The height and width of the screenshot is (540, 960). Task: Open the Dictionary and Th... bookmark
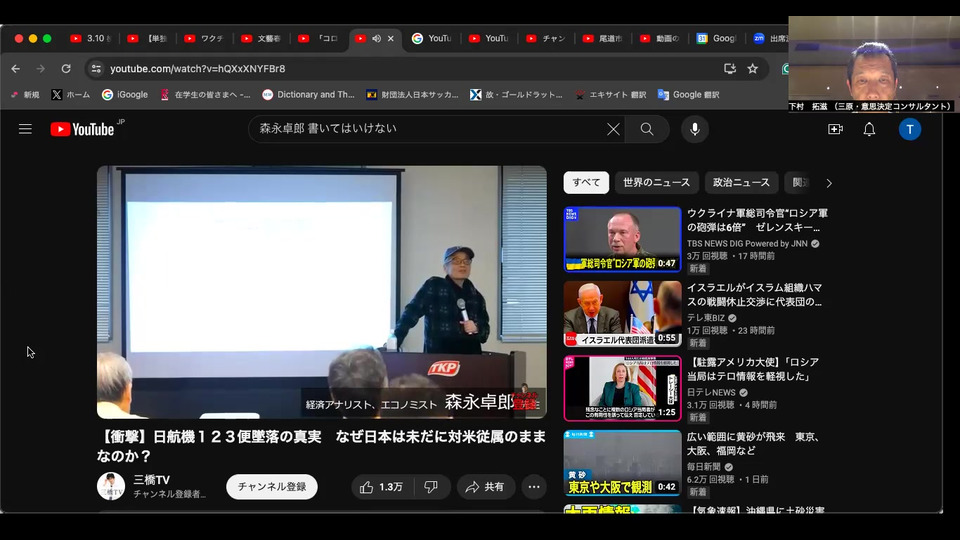pyautogui.click(x=309, y=95)
